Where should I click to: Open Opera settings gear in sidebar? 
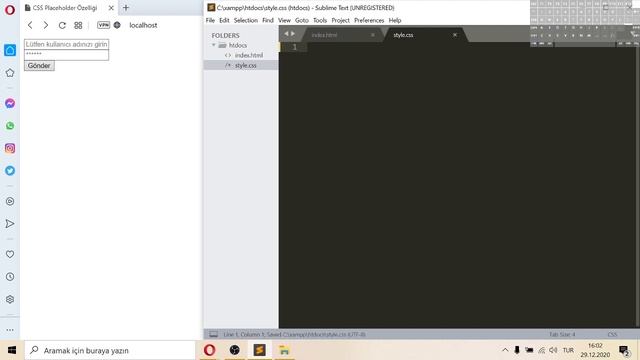pyautogui.click(x=10, y=299)
